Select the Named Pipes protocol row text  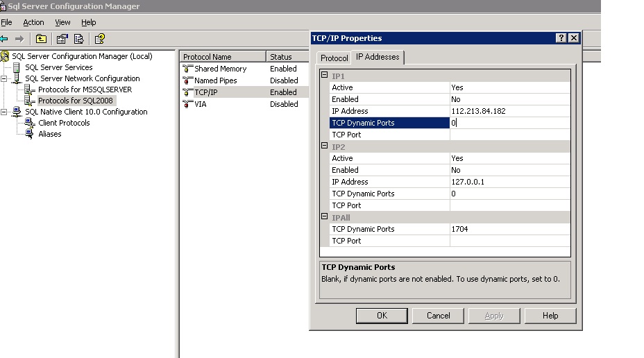216,80
